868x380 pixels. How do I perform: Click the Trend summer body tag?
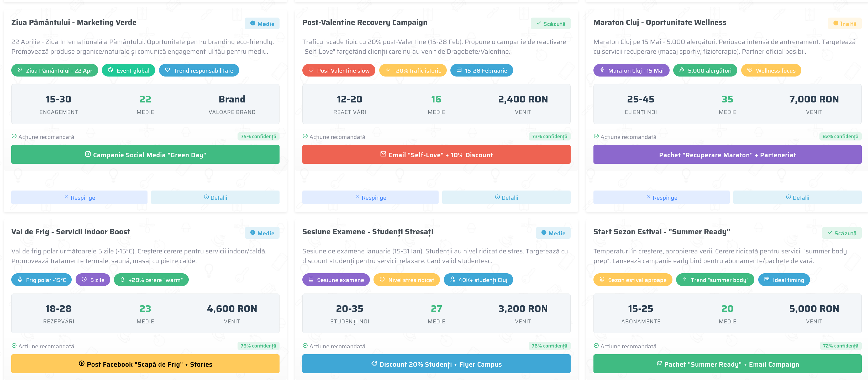[715, 280]
